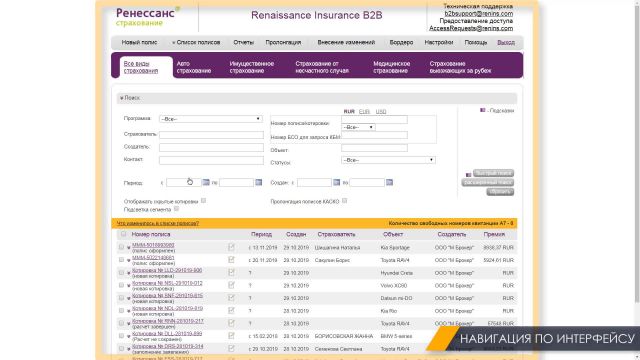Screen dimensions: 640x360
Task: Open Что изменилось в списке полисов link
Action: tap(158, 223)
